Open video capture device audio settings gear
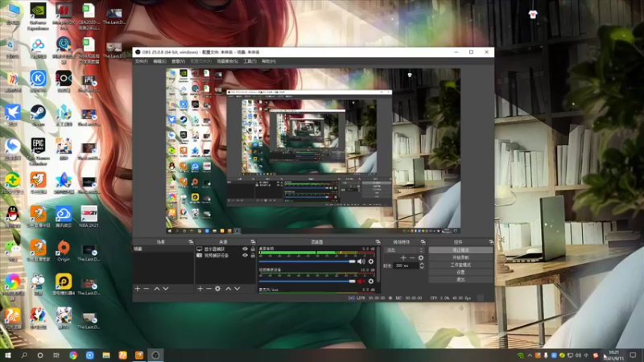The width and height of the screenshot is (644, 362). [x=371, y=281]
